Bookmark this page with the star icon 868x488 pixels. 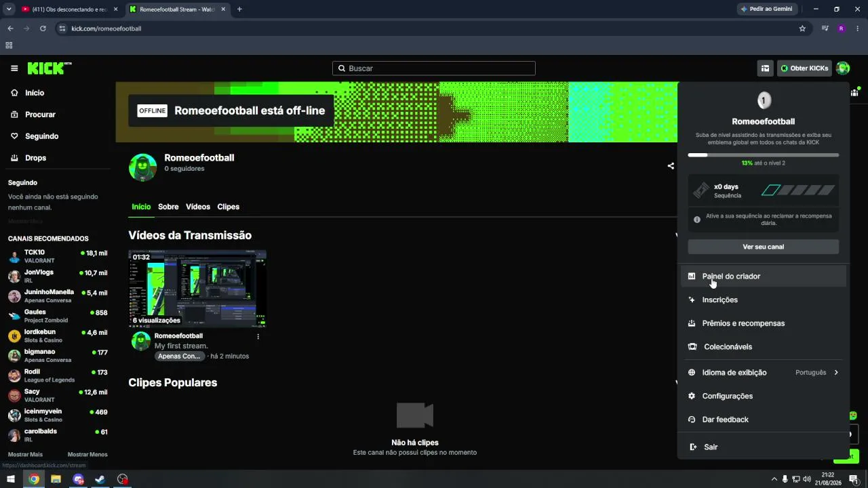[x=802, y=28]
